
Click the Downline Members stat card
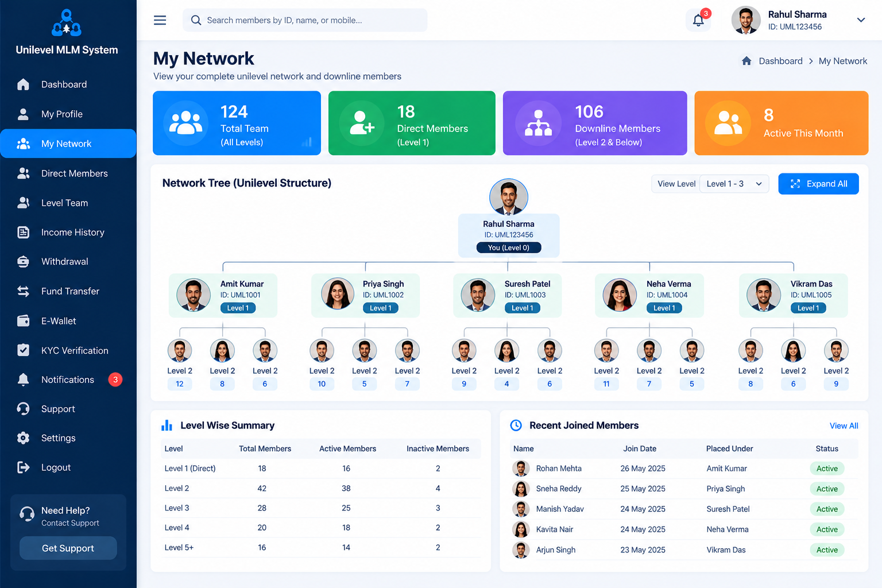[595, 123]
